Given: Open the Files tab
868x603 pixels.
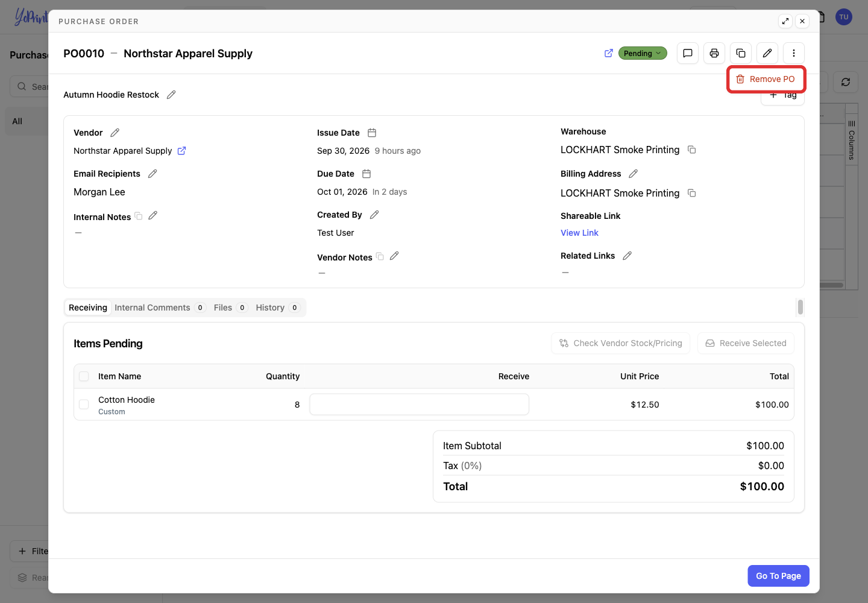Looking at the screenshot, I should (x=231, y=308).
